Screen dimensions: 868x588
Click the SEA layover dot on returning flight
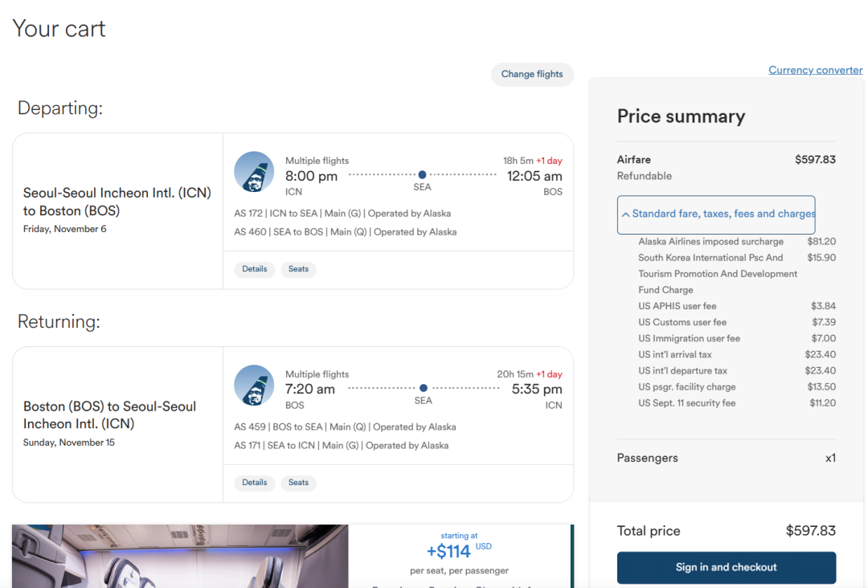(424, 388)
